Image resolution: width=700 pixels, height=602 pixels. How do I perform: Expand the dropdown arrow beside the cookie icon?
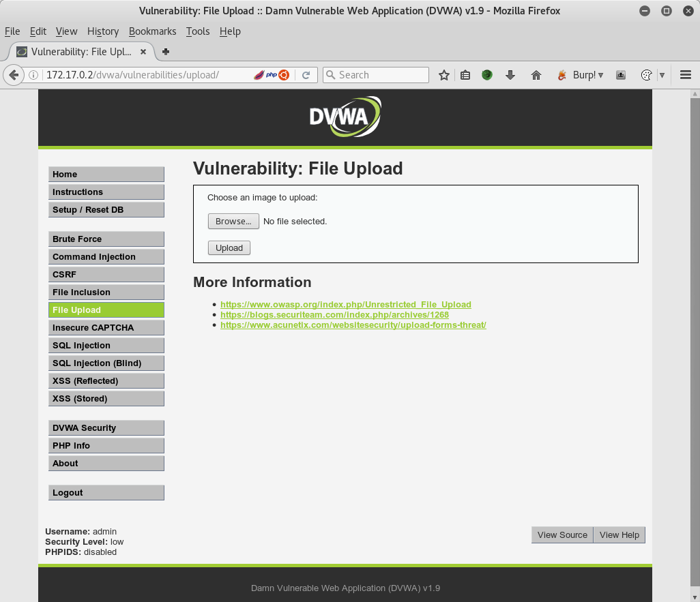(662, 75)
